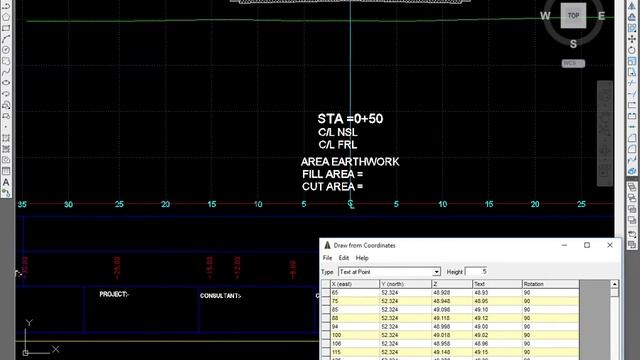Click the Z column header

point(452,284)
